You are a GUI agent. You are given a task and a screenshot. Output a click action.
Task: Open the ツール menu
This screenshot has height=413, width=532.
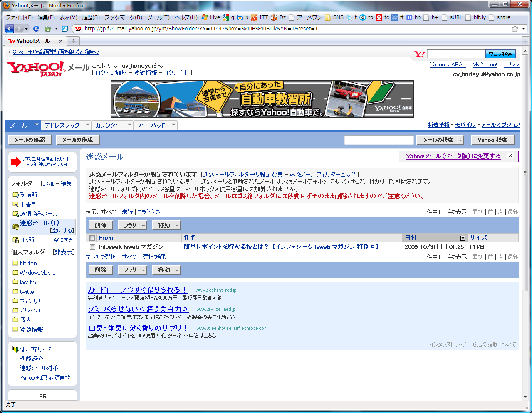click(158, 17)
